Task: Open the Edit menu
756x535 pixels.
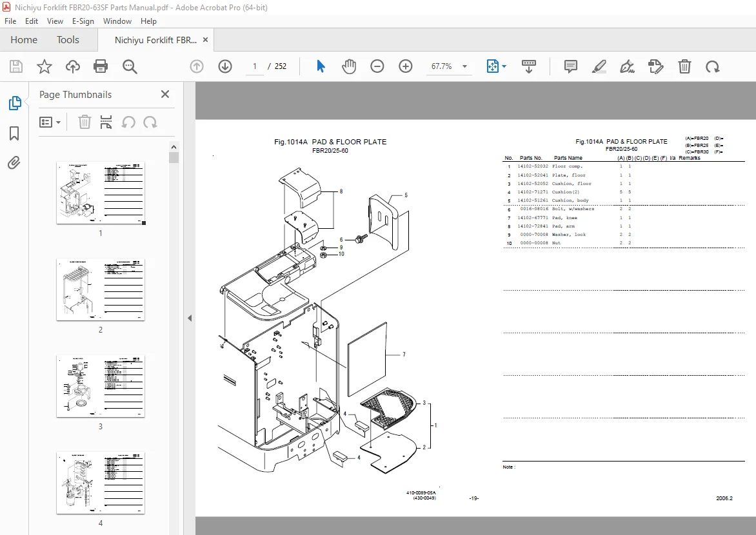Action: point(32,21)
